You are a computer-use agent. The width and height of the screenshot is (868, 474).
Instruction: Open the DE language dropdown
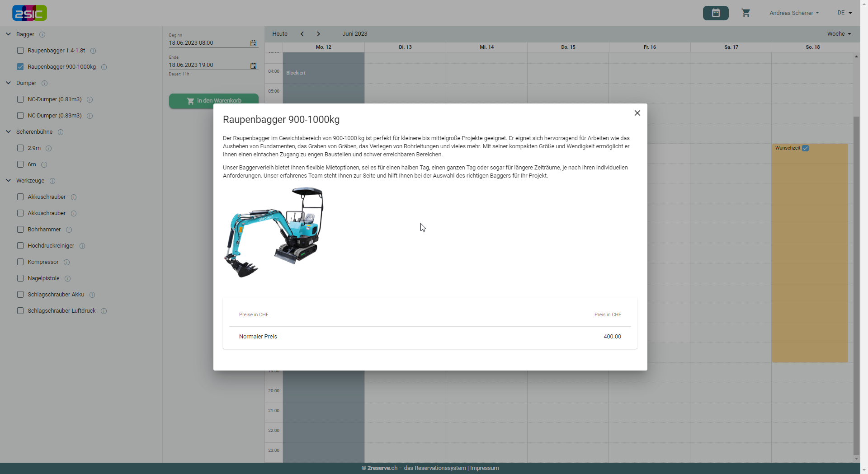844,13
